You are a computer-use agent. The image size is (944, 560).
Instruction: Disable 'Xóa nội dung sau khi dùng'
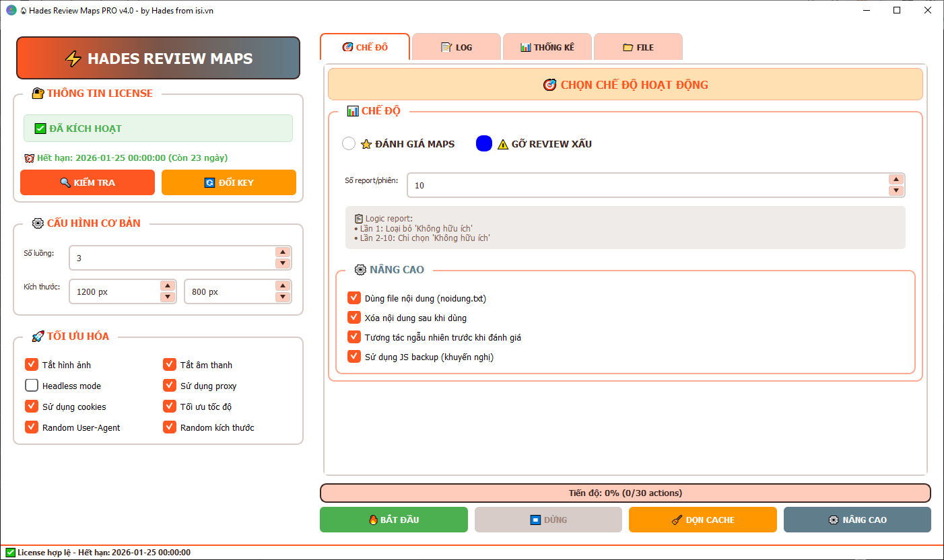coord(355,317)
